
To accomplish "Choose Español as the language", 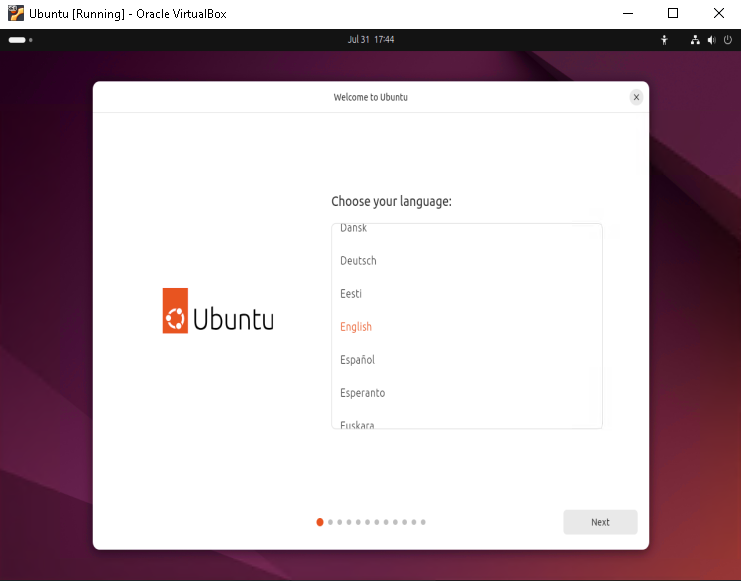I will tap(467, 360).
